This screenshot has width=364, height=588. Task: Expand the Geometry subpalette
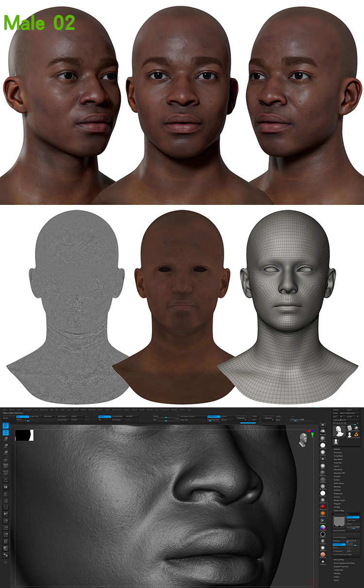click(338, 453)
